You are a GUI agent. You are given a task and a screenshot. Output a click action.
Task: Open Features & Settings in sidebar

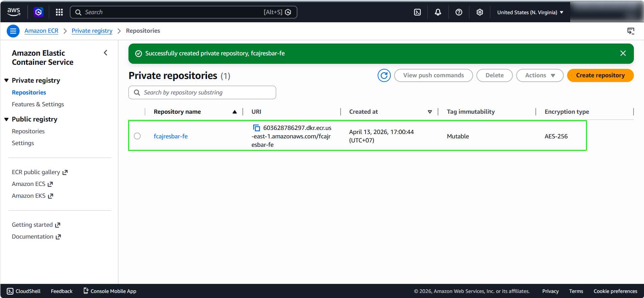tap(38, 104)
